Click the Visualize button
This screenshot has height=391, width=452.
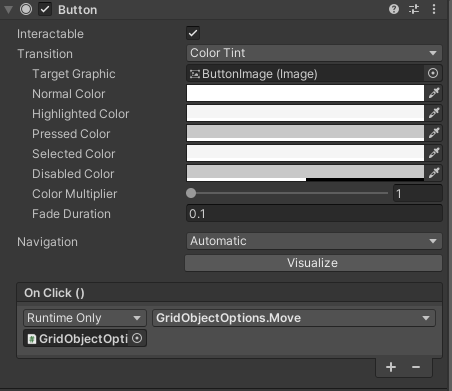(313, 263)
